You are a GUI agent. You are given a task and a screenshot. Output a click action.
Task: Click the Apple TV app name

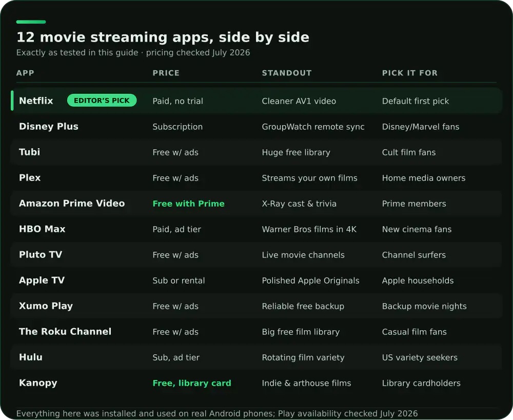tap(42, 281)
